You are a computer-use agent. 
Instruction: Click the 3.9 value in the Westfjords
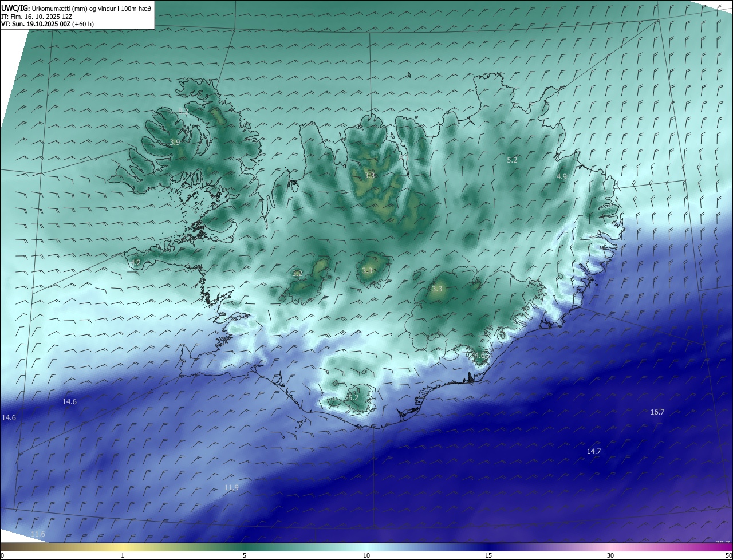[x=175, y=142]
